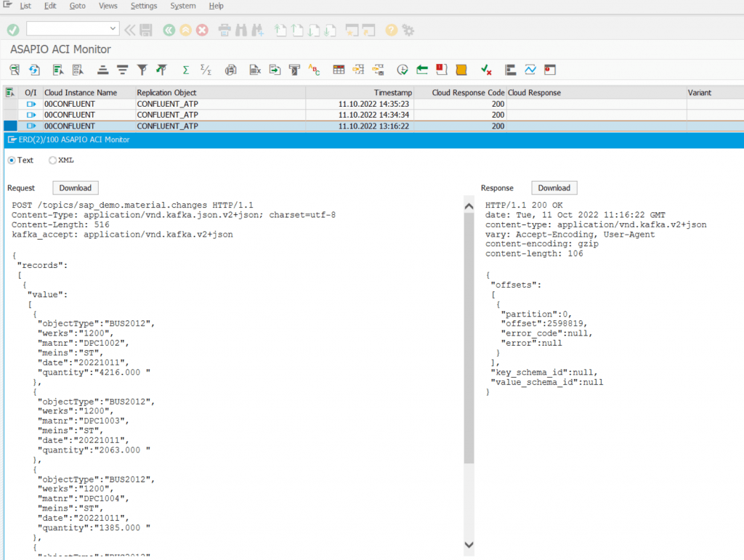Click the ABC word processing icon
The width and height of the screenshot is (744, 560).
pyautogui.click(x=315, y=70)
